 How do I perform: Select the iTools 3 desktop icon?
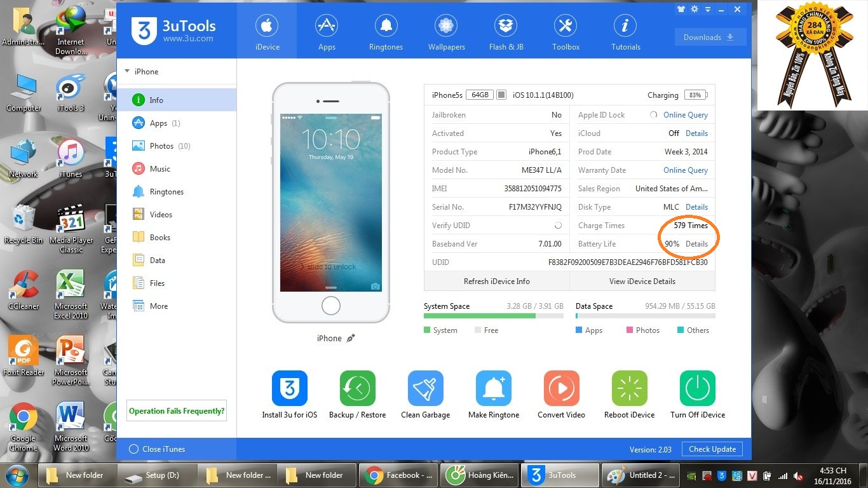point(71,93)
